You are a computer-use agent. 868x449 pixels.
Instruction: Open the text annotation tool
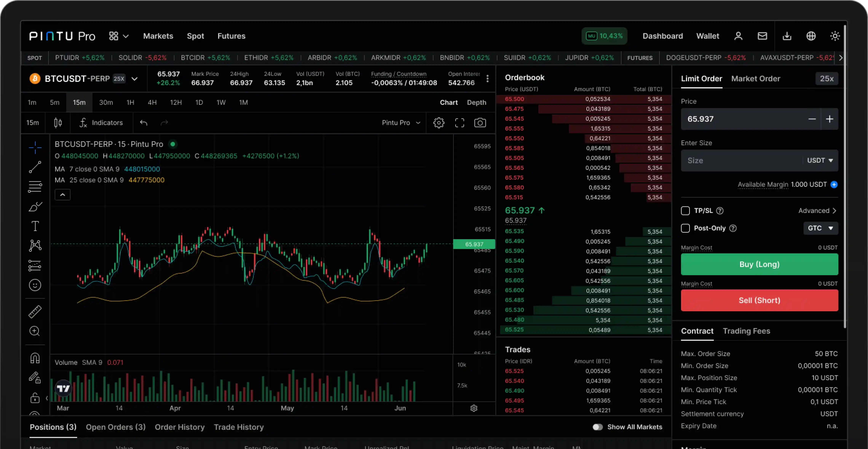pyautogui.click(x=35, y=226)
